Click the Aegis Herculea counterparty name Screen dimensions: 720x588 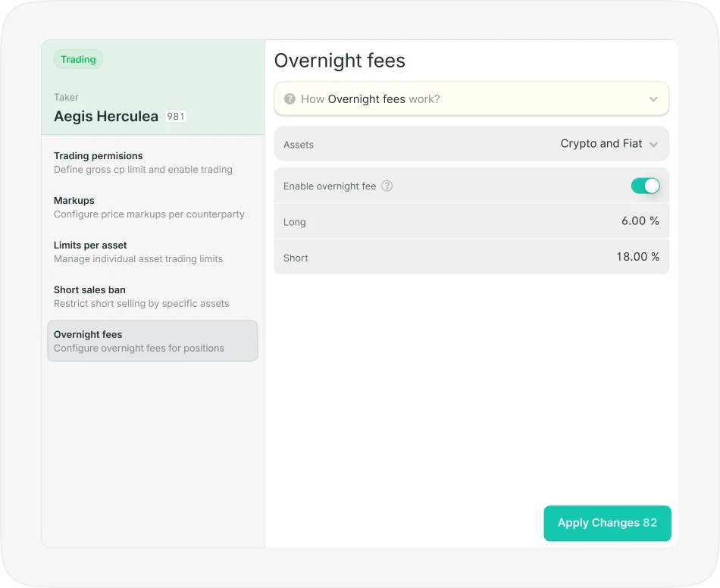[106, 117]
